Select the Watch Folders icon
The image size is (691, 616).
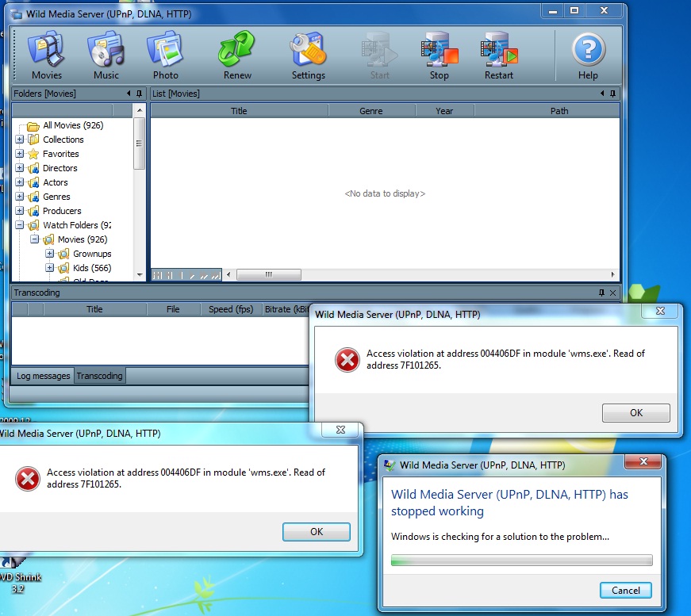tap(33, 225)
